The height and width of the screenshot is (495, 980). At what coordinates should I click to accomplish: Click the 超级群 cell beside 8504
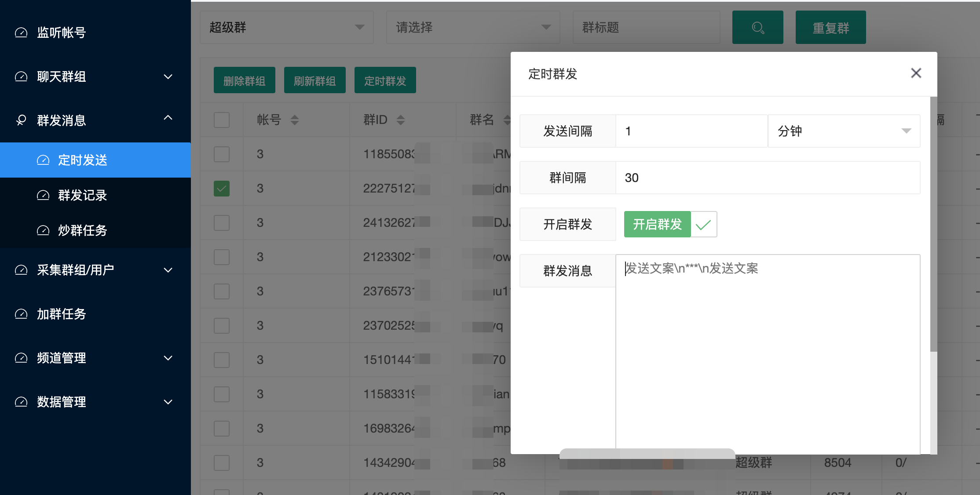[754, 462]
